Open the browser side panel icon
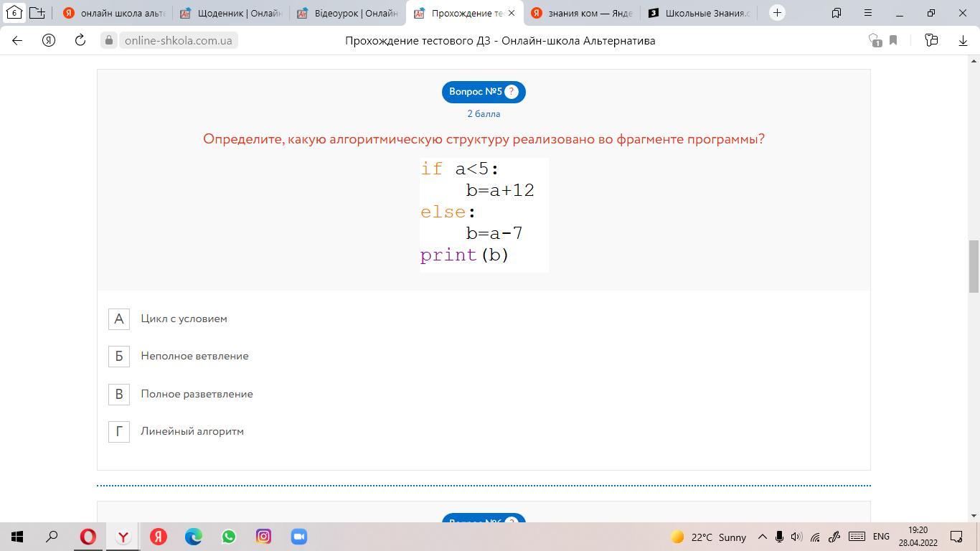Viewport: 980px width, 551px height. click(x=837, y=13)
